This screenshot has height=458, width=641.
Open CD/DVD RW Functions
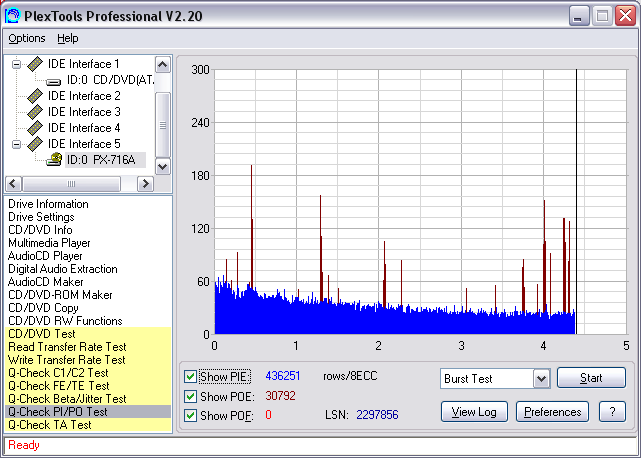[65, 321]
